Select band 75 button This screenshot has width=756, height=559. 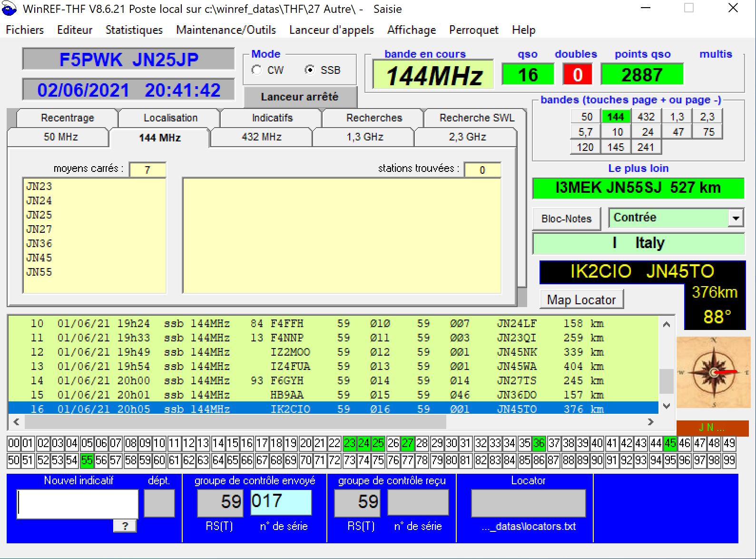tap(708, 132)
